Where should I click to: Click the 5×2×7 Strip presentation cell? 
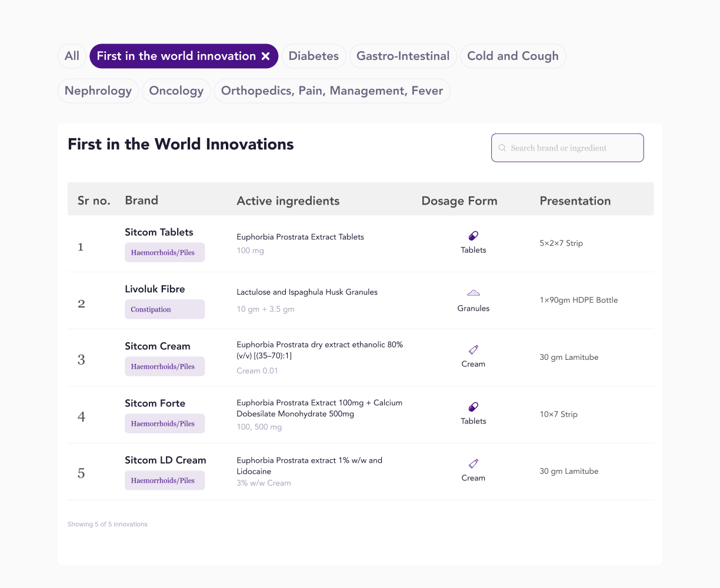pos(561,243)
